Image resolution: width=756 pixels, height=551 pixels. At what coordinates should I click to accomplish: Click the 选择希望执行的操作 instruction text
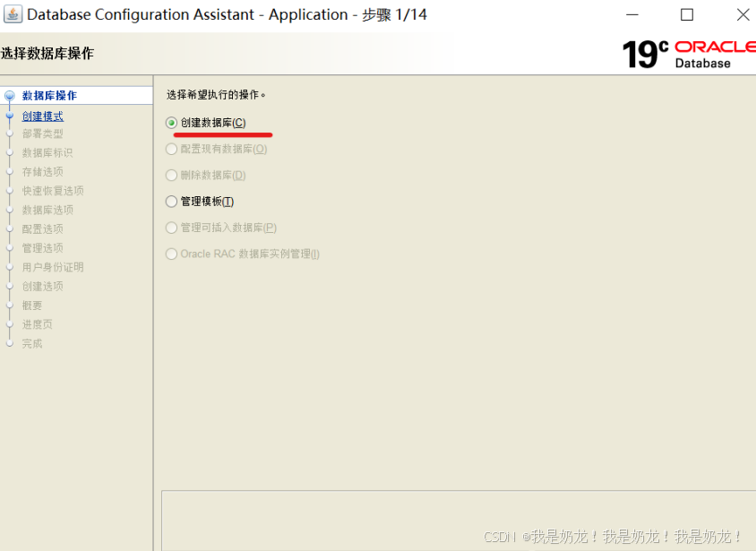pos(216,94)
